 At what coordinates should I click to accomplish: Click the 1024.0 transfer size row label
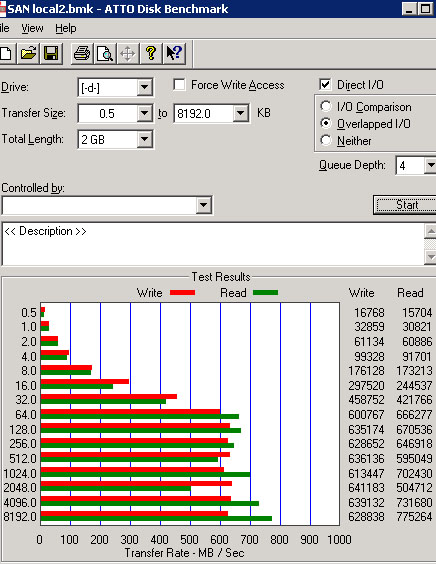(20, 474)
